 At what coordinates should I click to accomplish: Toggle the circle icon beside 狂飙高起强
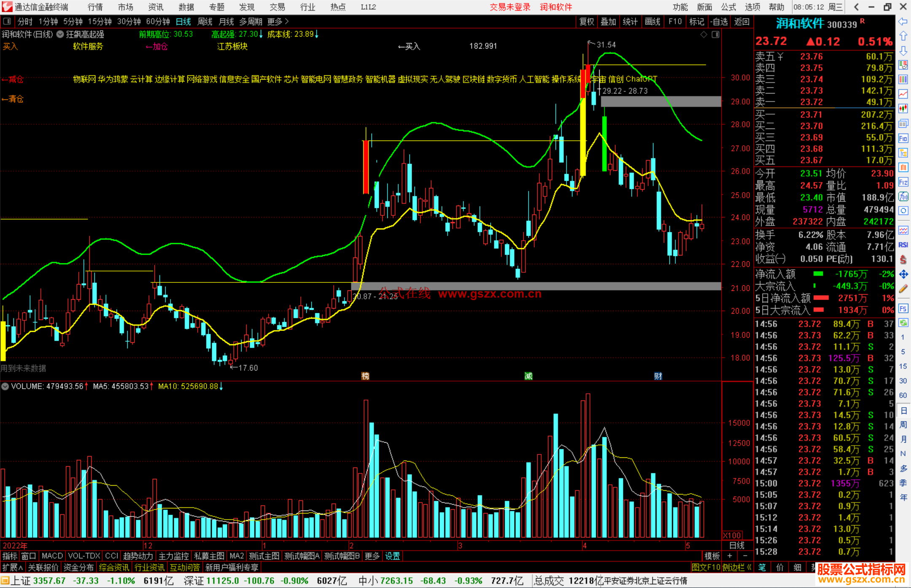click(60, 34)
